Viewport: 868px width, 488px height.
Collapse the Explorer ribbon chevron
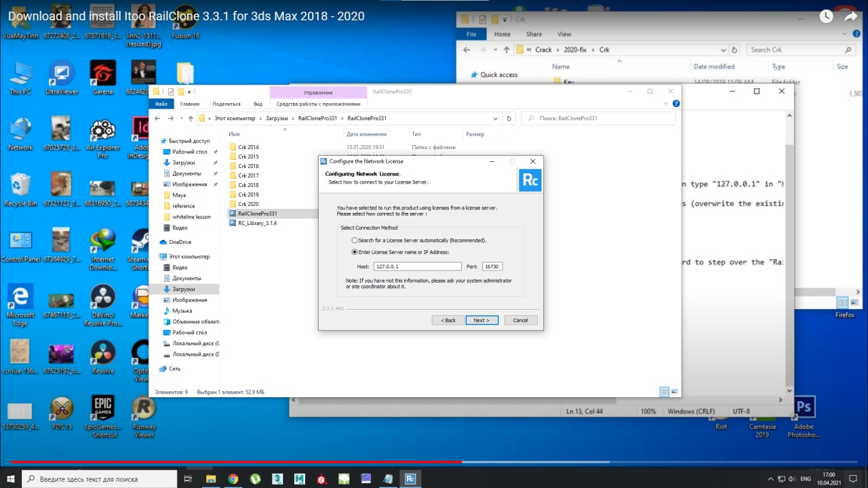667,104
